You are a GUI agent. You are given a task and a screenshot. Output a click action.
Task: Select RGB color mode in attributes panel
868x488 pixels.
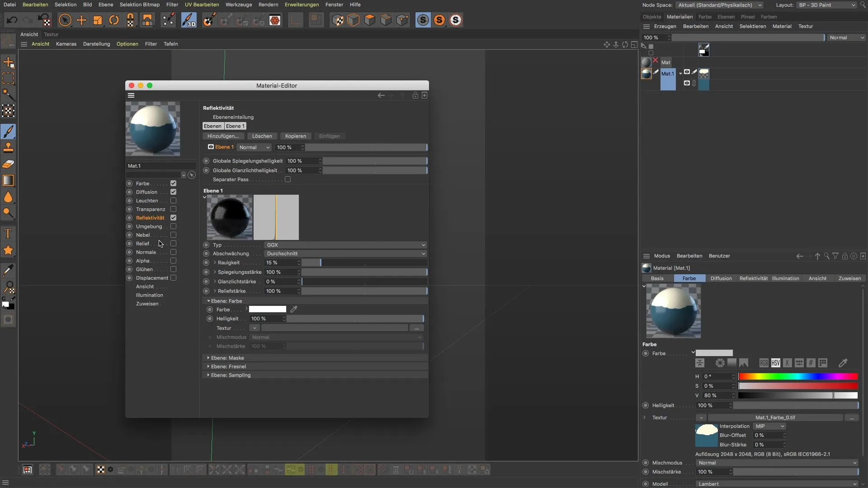(764, 363)
